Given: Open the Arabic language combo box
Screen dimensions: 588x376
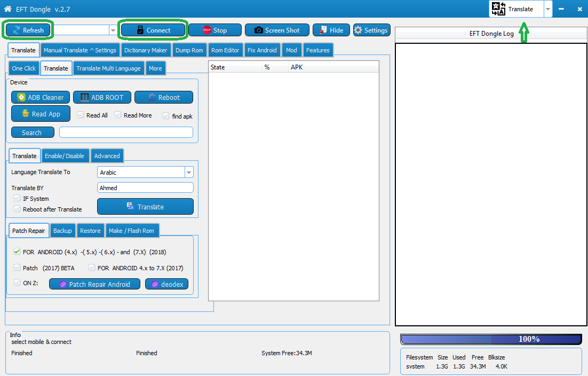Looking at the screenshot, I should click(145, 172).
